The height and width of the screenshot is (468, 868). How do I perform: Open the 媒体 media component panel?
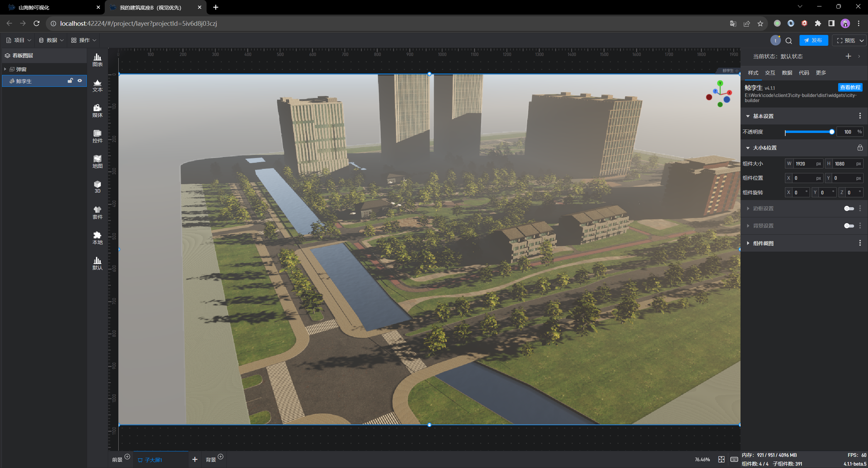[97, 111]
